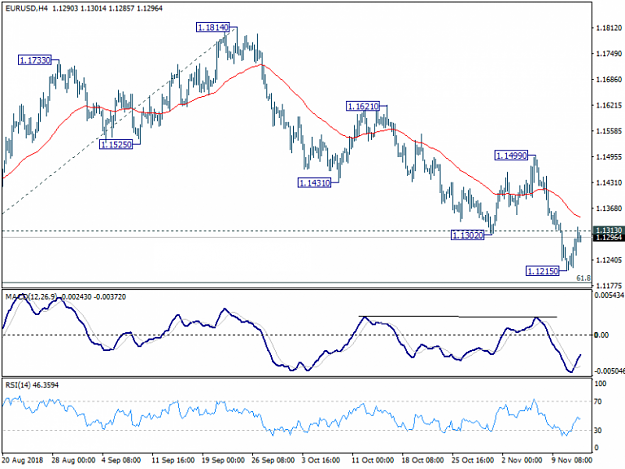The image size is (625, 469).
Task: Select the 1.13130 price axis marker
Action: point(608,230)
